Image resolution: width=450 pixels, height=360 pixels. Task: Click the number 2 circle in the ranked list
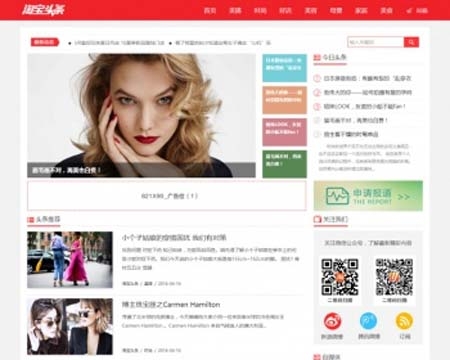pyautogui.click(x=317, y=92)
